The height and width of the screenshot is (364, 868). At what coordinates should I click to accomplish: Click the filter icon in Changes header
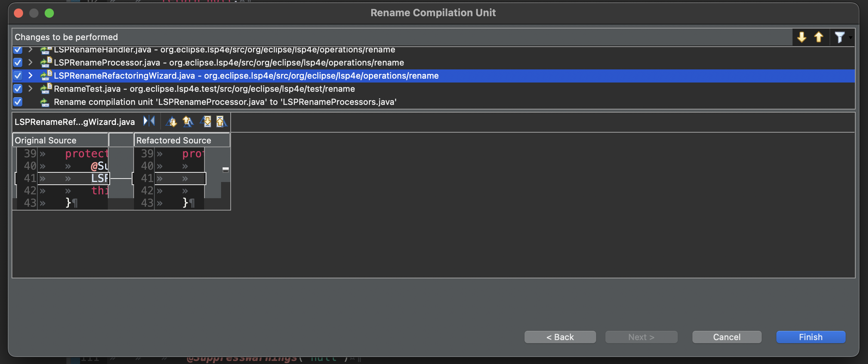840,37
